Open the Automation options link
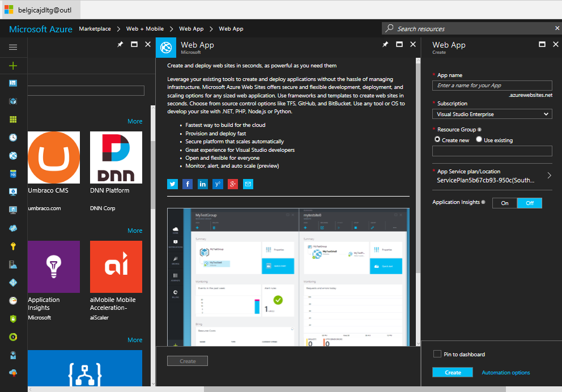 505,373
